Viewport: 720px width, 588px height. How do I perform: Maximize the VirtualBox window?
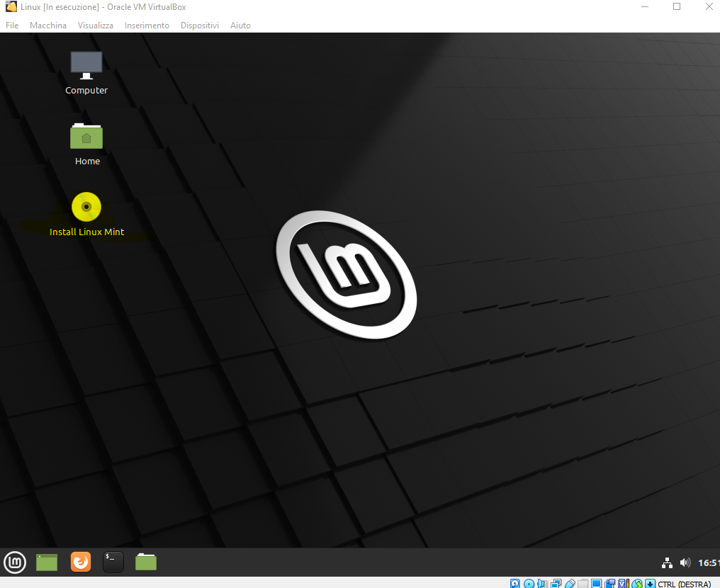point(677,7)
